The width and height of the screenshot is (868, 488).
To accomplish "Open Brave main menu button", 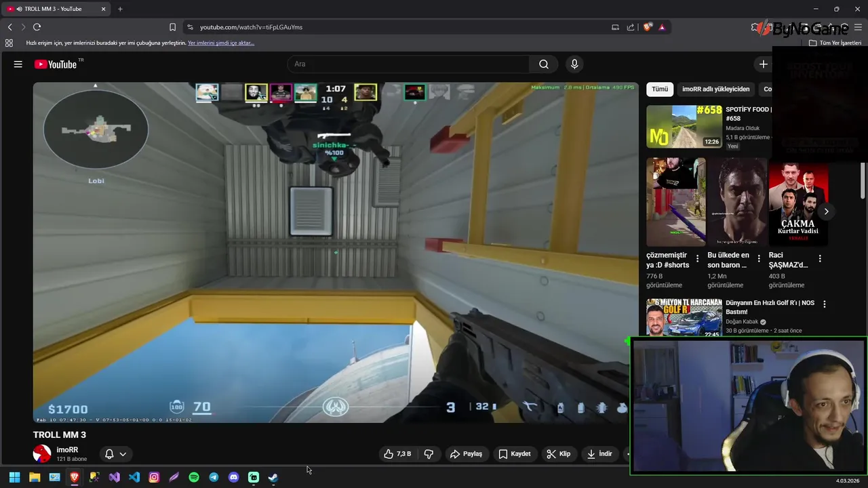I will [858, 27].
